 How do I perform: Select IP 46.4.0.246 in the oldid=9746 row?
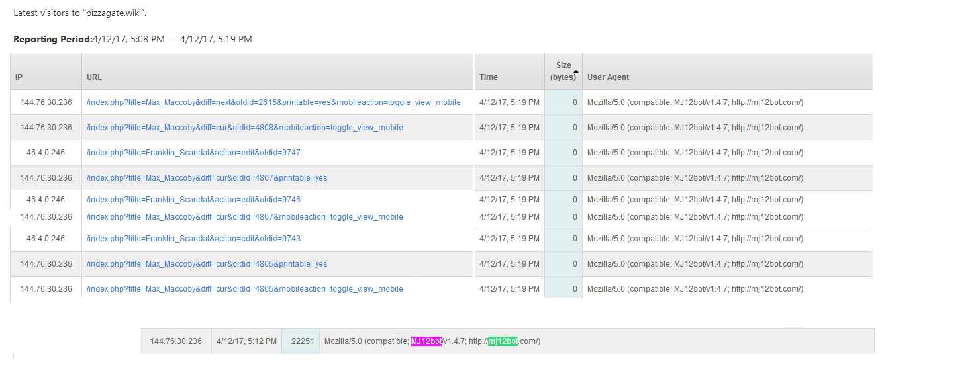(x=46, y=200)
